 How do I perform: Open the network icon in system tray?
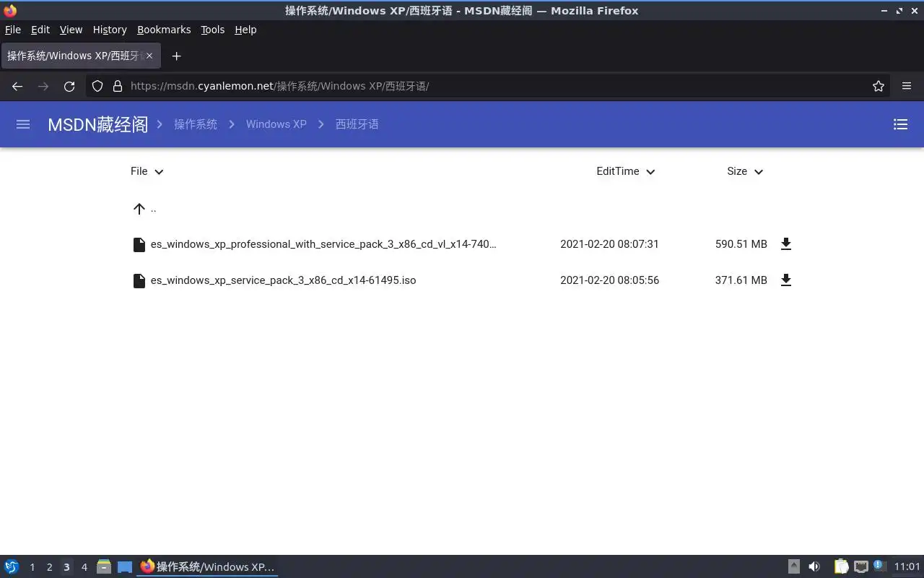pyautogui.click(x=860, y=567)
